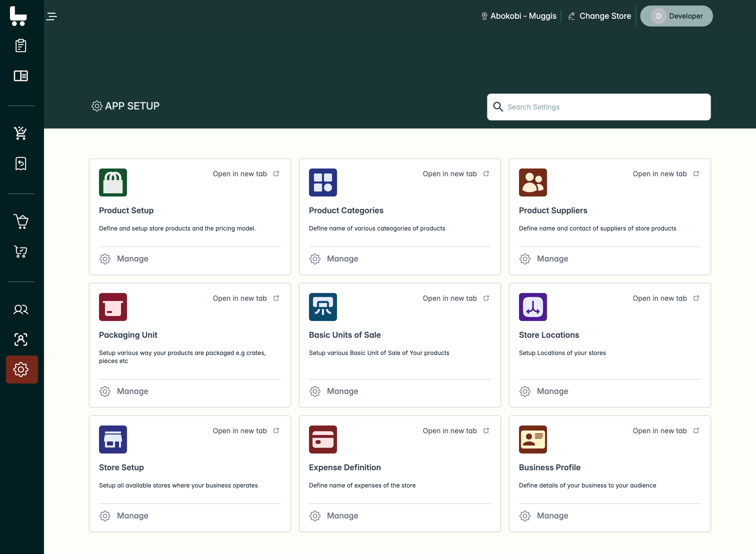Click the Store Locations branching icon
Viewport: 756px width, 554px height.
tap(533, 307)
